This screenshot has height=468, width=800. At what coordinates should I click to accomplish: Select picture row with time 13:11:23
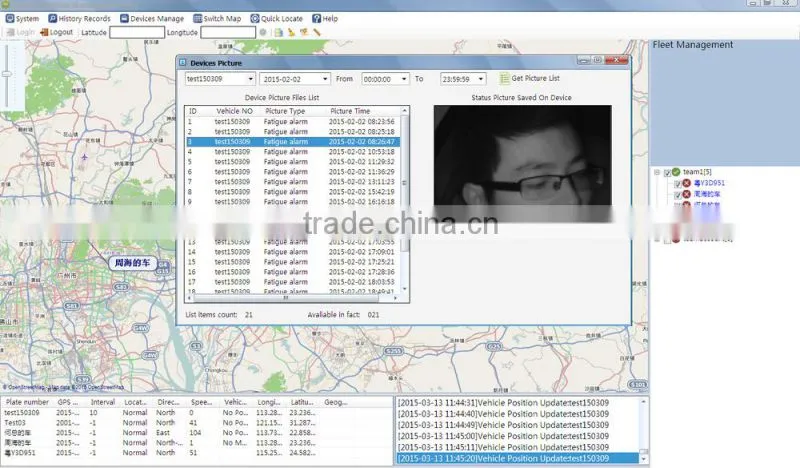(293, 182)
